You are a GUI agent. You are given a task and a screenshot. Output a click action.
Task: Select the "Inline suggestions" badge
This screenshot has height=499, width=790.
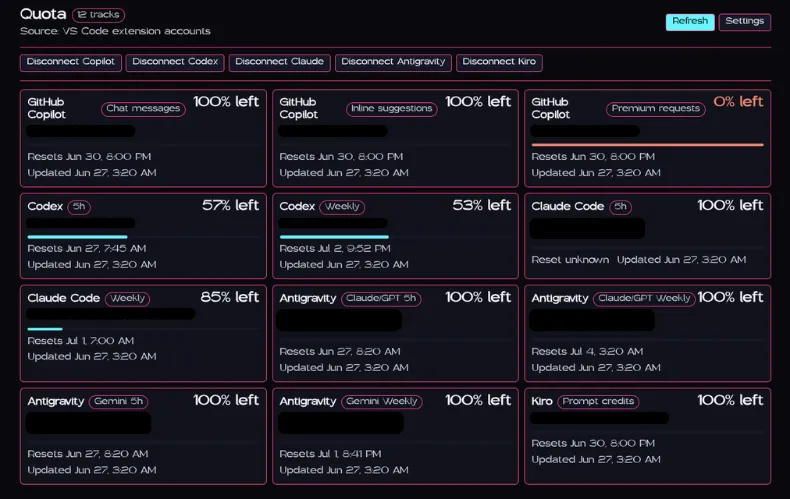(x=391, y=109)
